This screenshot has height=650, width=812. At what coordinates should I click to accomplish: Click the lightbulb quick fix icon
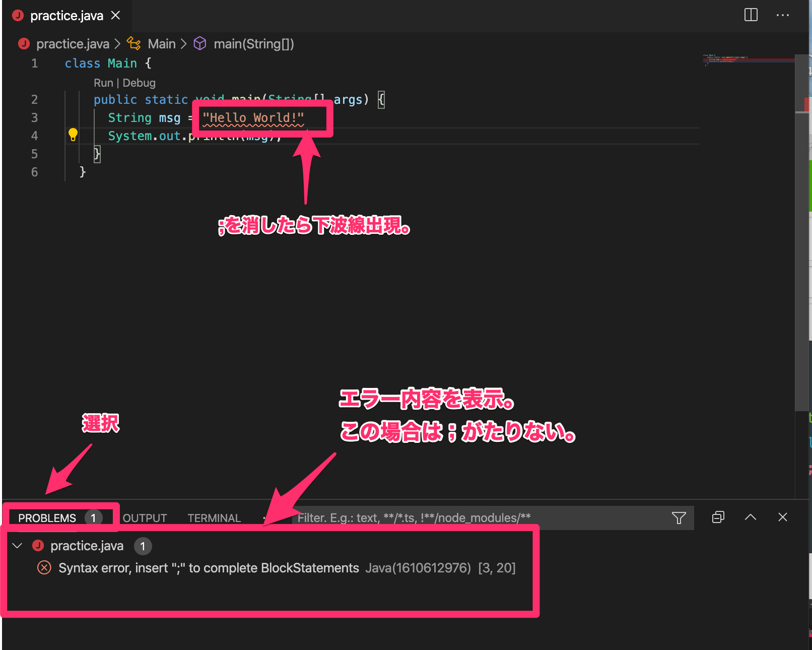(73, 135)
